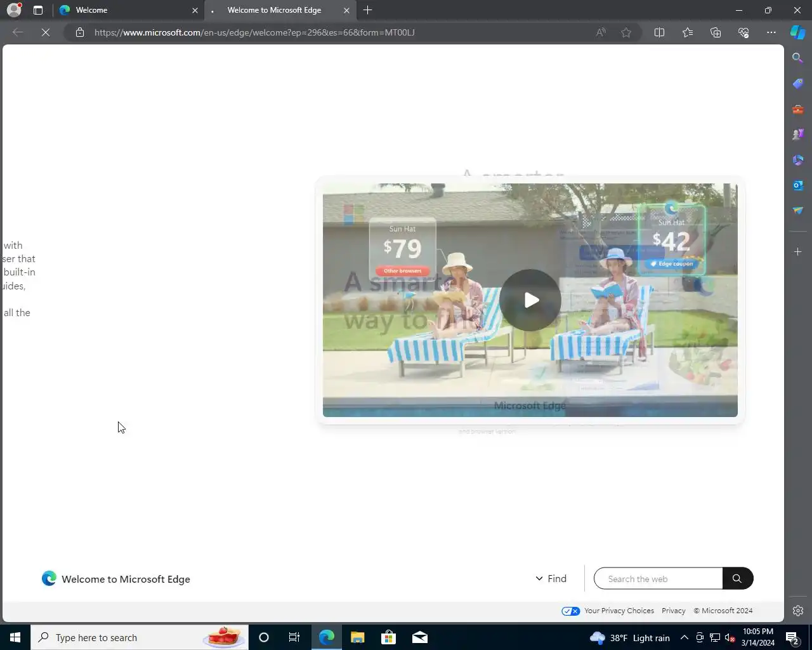Open Task View on taskbar
The height and width of the screenshot is (650, 812).
click(294, 637)
